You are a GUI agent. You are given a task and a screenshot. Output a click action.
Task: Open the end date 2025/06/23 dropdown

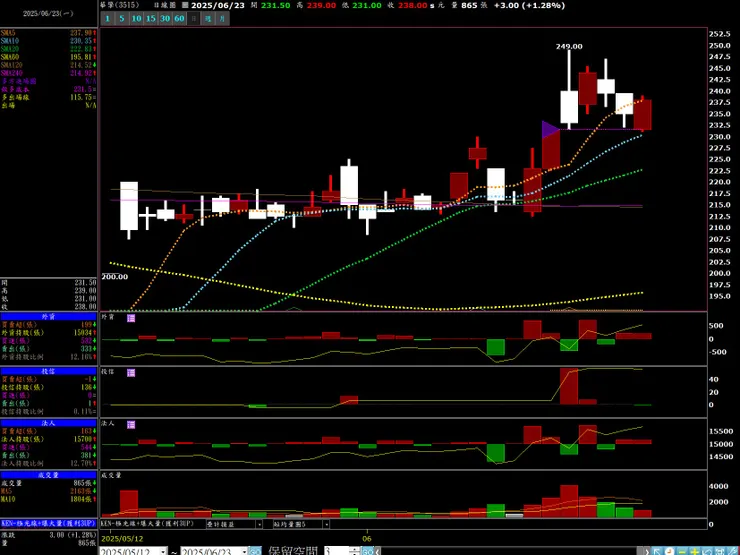point(244,552)
